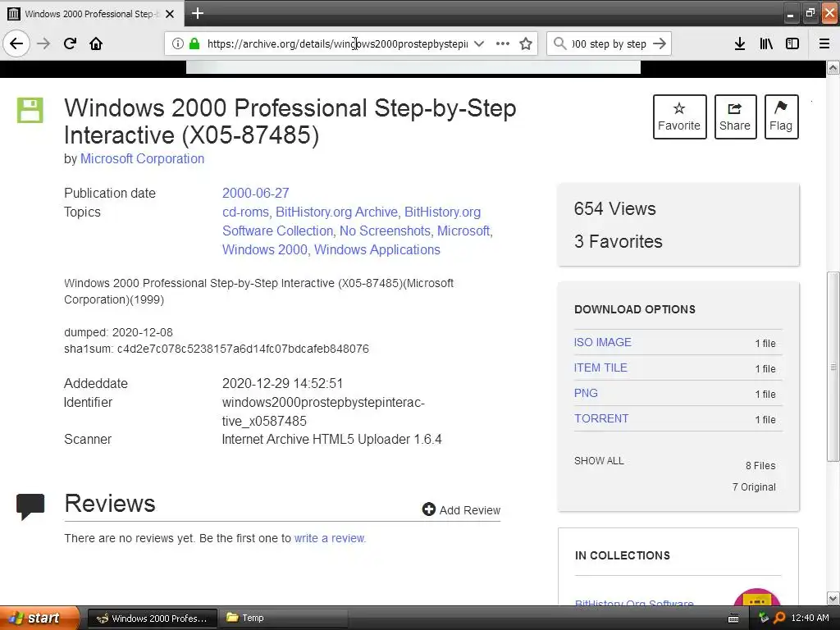Click the network connection tray icon

[x=764, y=619]
